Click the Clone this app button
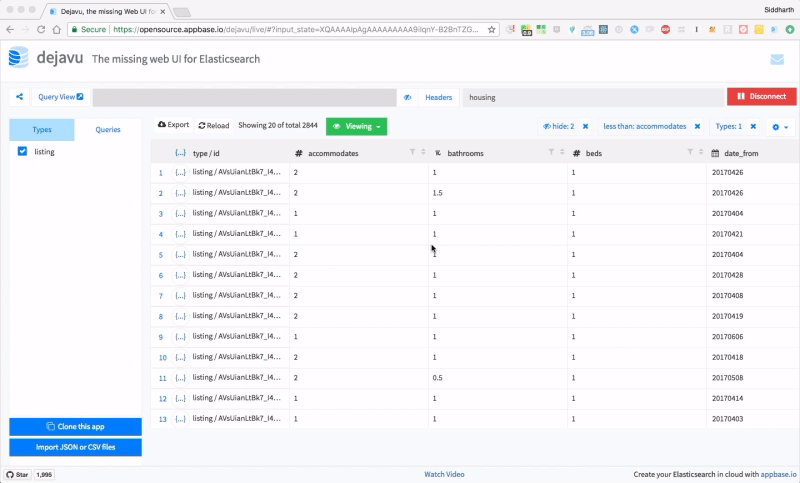 [x=76, y=426]
